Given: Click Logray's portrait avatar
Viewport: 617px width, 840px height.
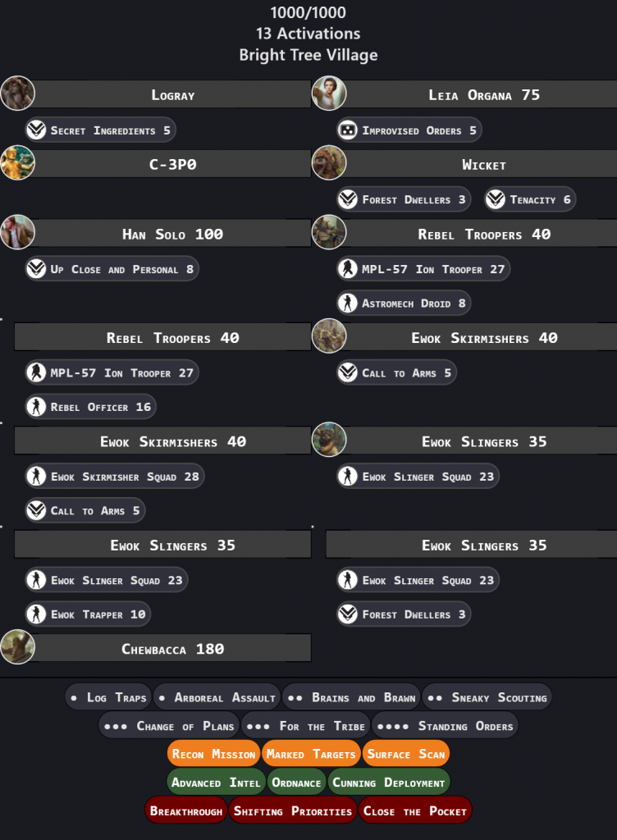Looking at the screenshot, I should point(17,94).
